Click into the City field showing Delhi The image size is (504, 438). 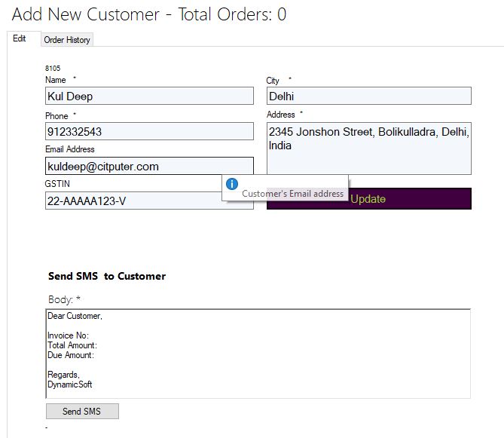369,96
